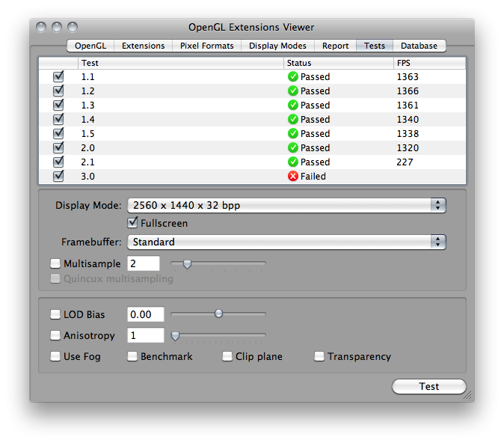504x443 pixels.
Task: Click the resize grip at window corner
Action: point(467,395)
